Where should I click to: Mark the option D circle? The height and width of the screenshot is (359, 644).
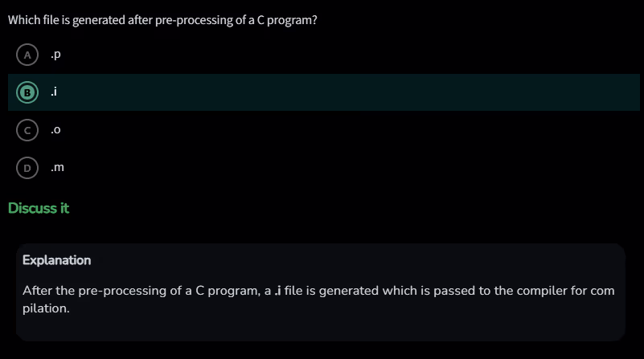[27, 168]
